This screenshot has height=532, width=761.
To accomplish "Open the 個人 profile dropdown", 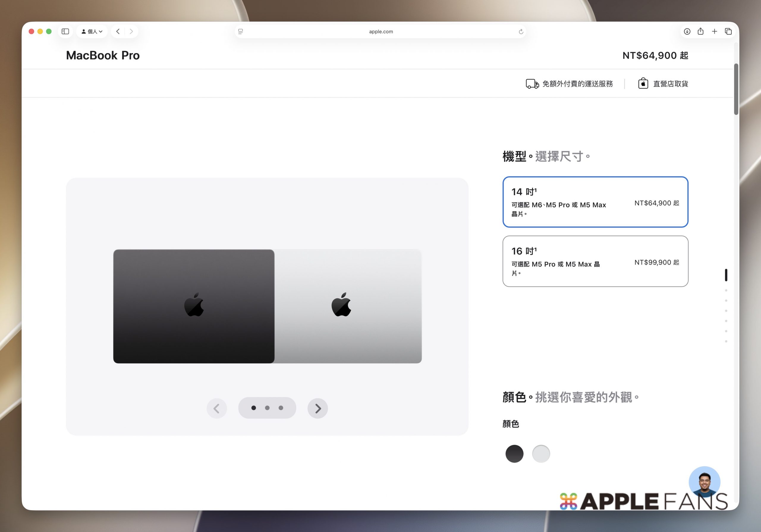I will click(92, 31).
